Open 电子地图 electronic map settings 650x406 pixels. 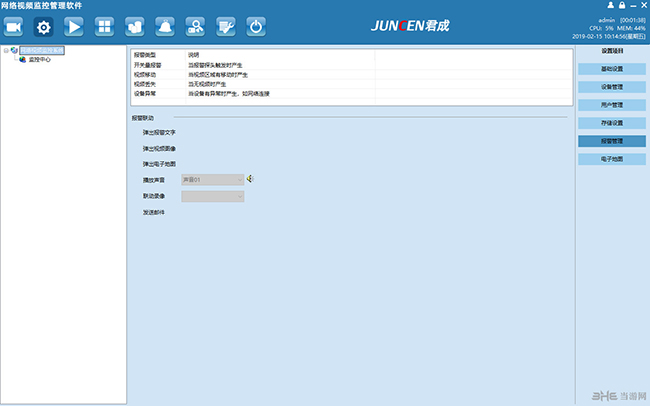pos(611,159)
